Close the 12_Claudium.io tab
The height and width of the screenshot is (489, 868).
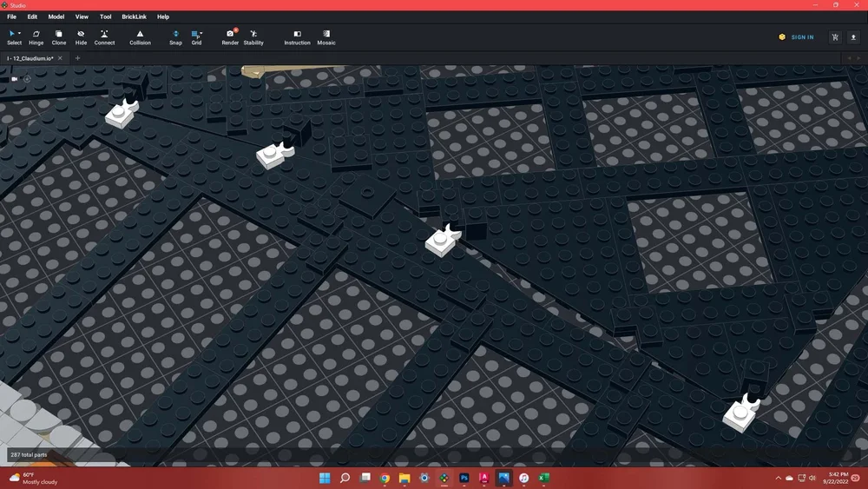pos(61,58)
